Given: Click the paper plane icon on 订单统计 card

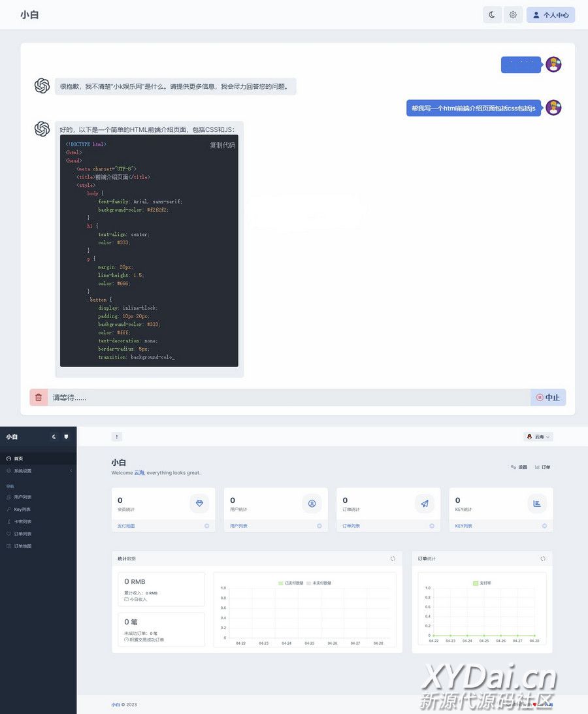Looking at the screenshot, I should tap(425, 503).
